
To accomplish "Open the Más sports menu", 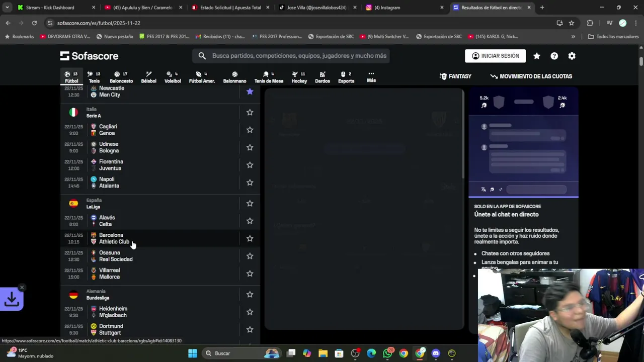I will [371, 77].
